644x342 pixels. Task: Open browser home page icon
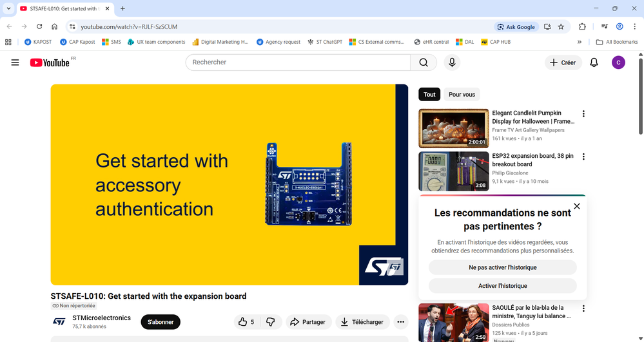(x=54, y=26)
